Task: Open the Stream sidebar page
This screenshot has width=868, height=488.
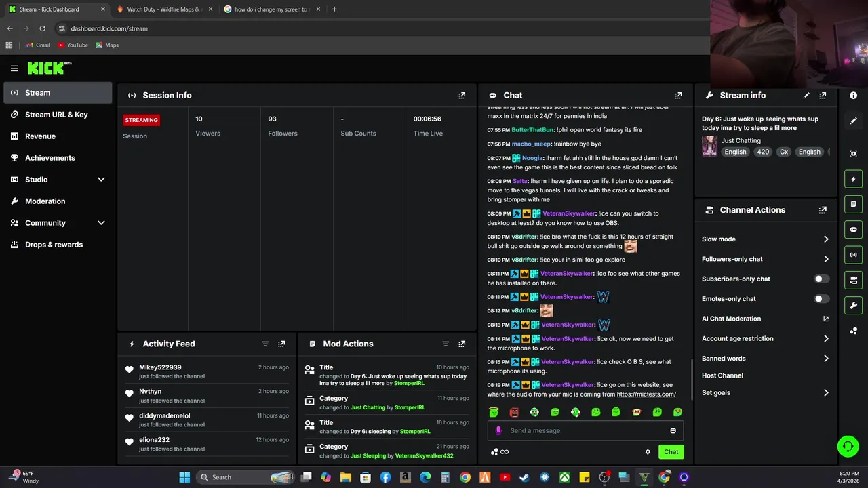Action: click(x=58, y=93)
